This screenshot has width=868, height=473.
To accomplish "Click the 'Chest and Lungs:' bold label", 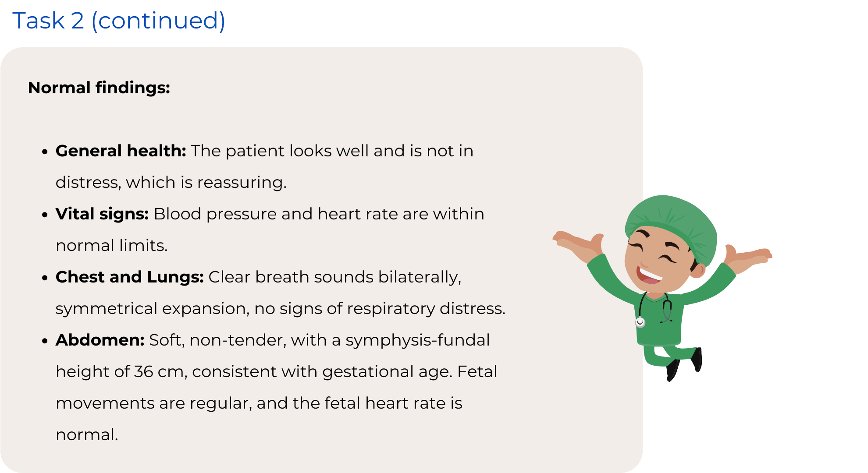I will [x=129, y=277].
